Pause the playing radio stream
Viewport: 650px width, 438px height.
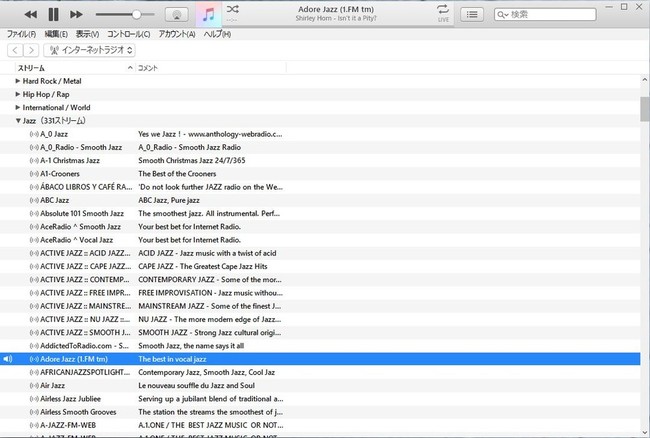tap(53, 15)
